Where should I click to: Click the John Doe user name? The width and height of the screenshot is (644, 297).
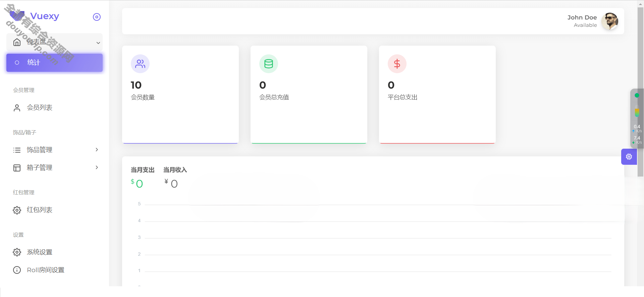pos(582,17)
